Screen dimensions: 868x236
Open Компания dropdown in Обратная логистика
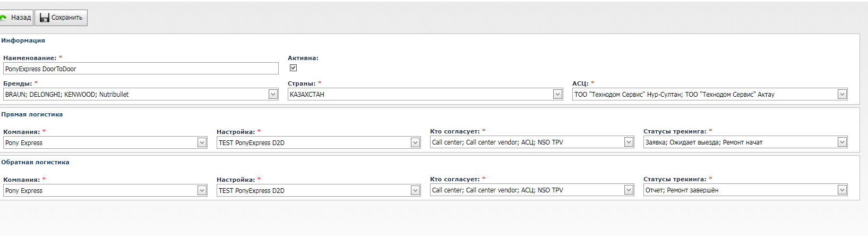(x=202, y=190)
